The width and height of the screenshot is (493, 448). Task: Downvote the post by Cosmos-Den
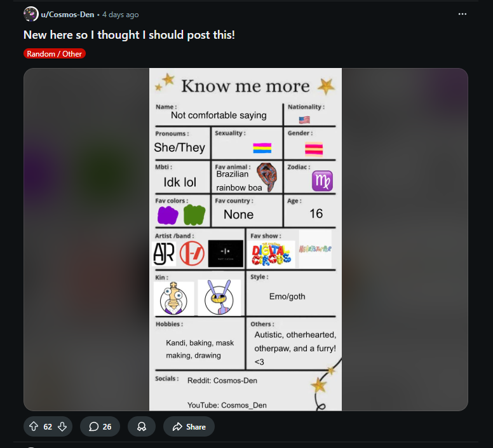coord(62,427)
